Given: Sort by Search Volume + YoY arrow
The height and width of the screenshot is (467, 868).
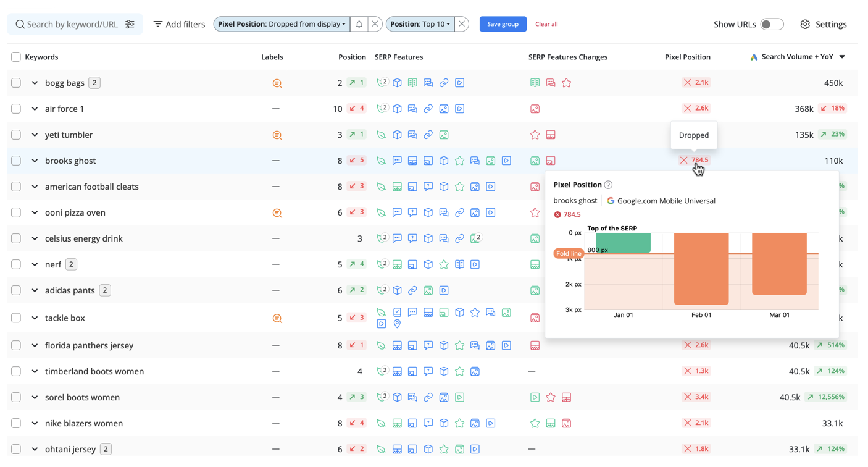Looking at the screenshot, I should tap(842, 57).
